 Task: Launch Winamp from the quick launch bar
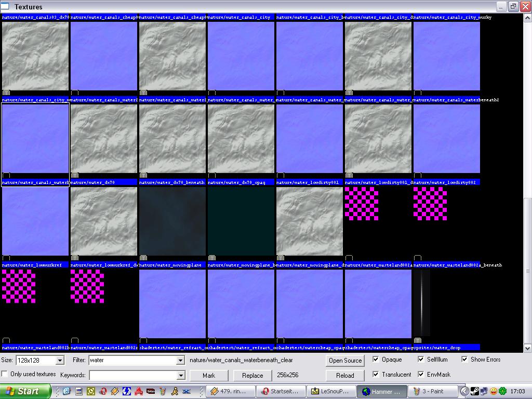point(114,391)
